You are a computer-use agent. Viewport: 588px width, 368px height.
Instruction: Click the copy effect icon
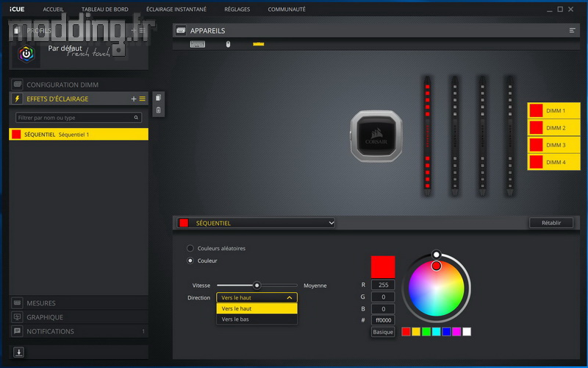(158, 98)
